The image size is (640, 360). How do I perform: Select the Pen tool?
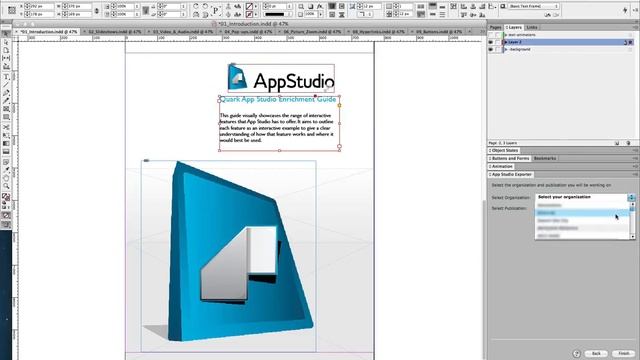6,93
